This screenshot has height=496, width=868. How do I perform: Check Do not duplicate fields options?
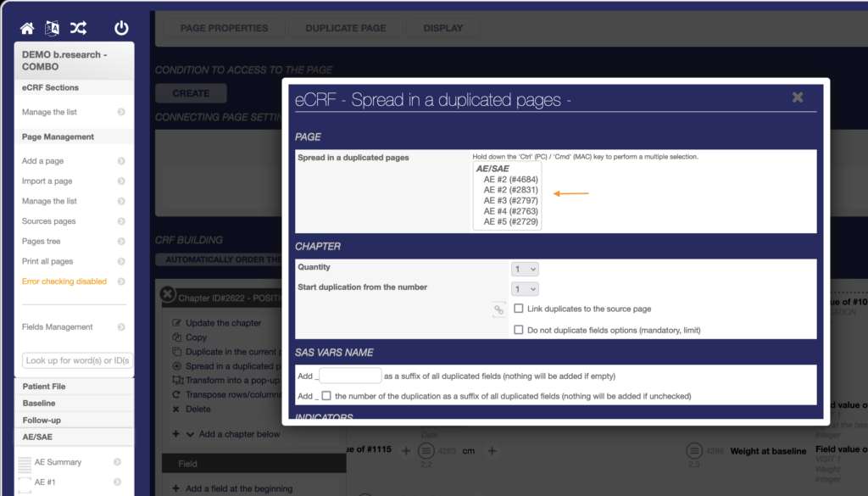[x=519, y=330]
